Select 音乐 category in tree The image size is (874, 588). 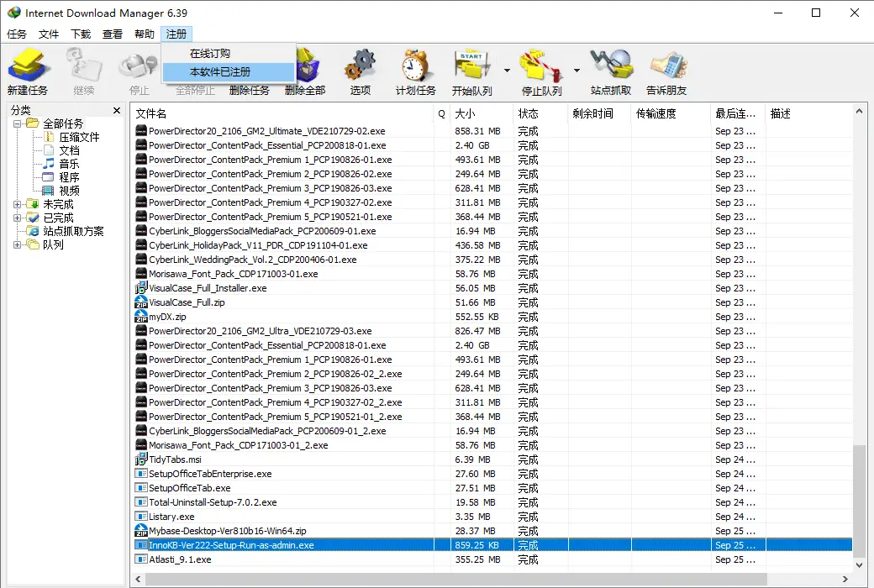70,164
